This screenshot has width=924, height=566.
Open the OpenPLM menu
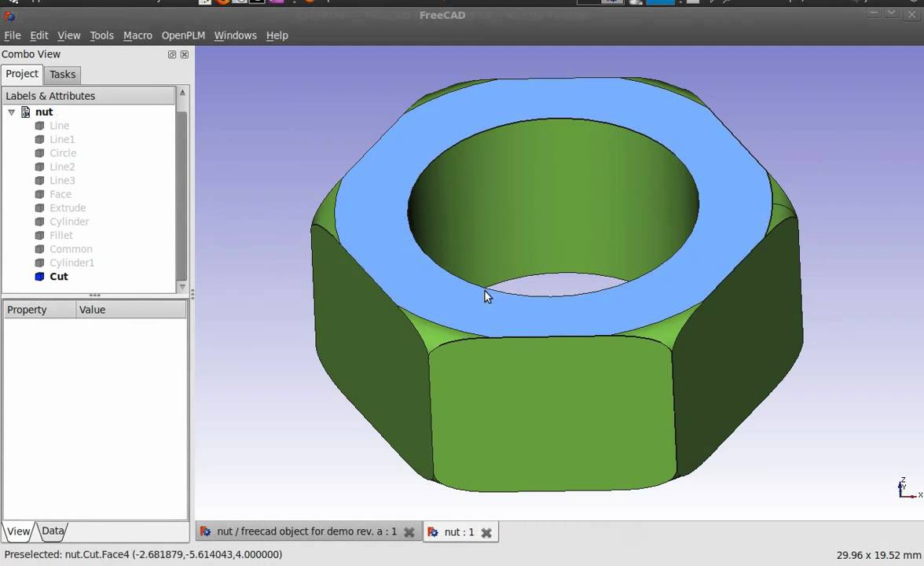coord(183,35)
